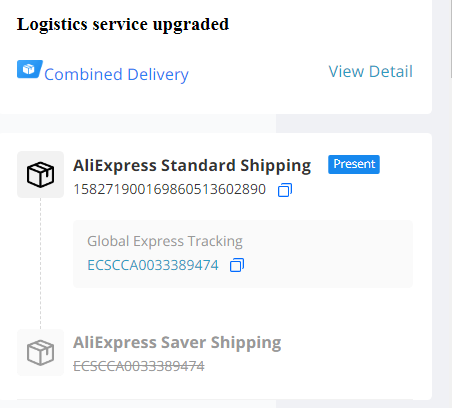
Task: Click the vertical scrollbar on the right
Action: (x=451, y=39)
